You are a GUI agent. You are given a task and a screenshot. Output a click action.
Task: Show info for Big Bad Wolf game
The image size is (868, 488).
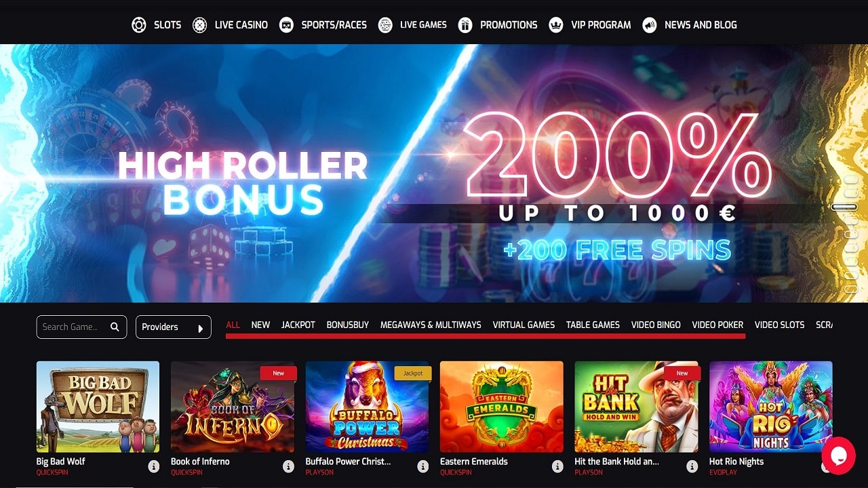[x=154, y=466]
